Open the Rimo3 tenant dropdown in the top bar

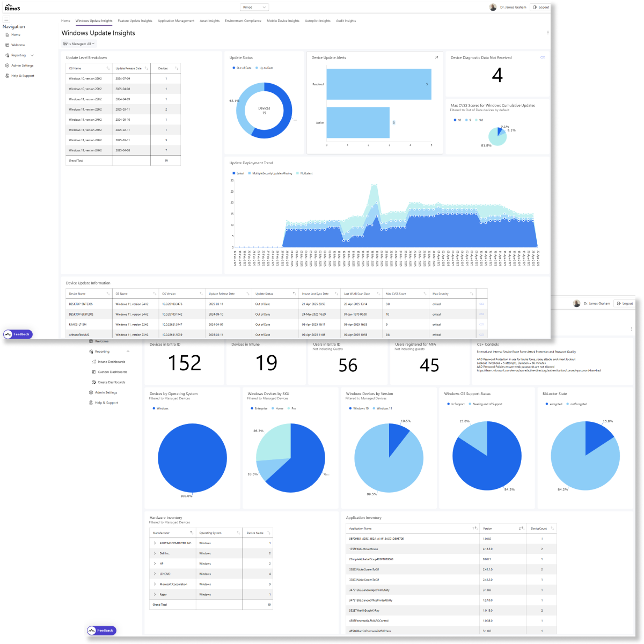(x=254, y=7)
